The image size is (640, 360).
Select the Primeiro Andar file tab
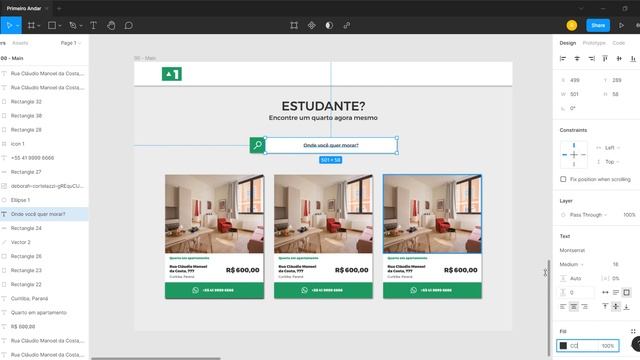[x=24, y=8]
